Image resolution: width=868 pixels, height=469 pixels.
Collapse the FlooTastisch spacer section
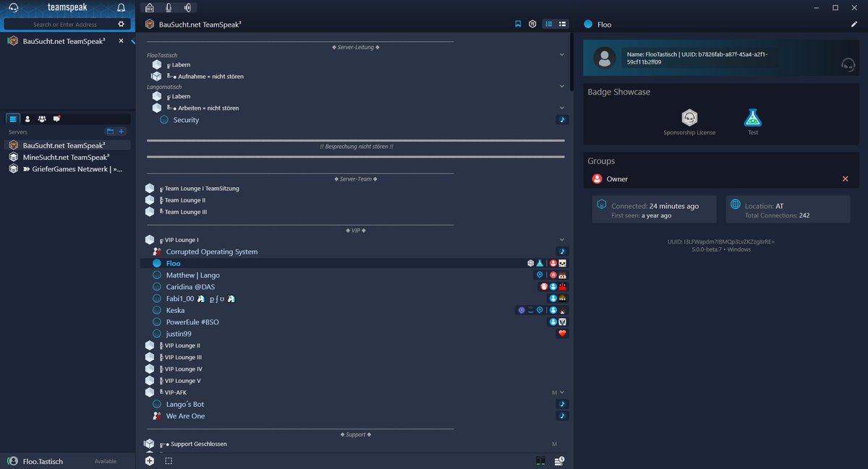[562, 55]
